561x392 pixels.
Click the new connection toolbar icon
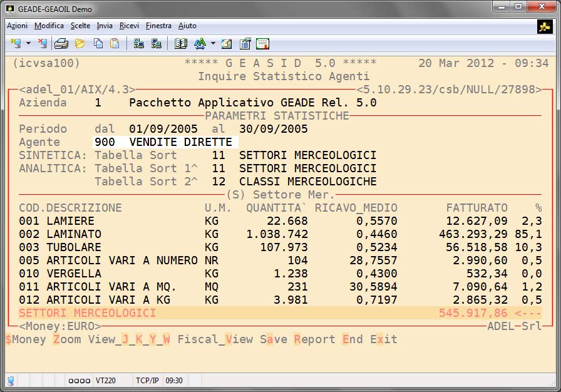[16, 44]
